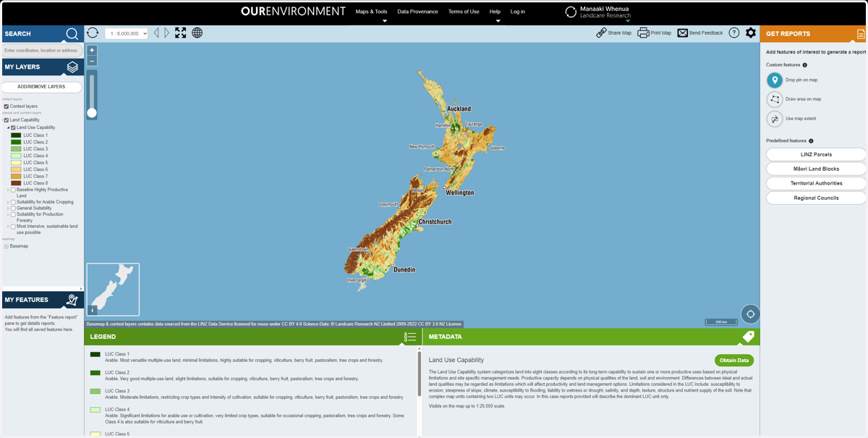The width and height of the screenshot is (868, 438).
Task: Click the Manaaki Whenua Landcare Research logo
Action: pos(597,12)
